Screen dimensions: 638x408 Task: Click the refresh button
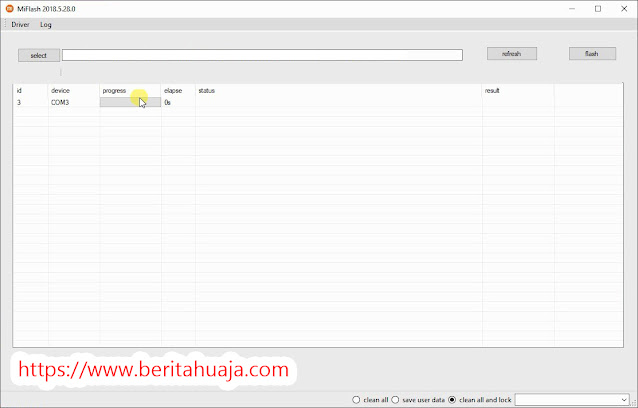tap(512, 54)
